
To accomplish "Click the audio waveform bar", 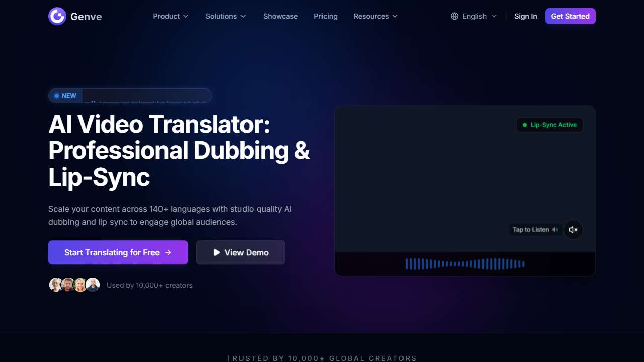I will [464, 264].
